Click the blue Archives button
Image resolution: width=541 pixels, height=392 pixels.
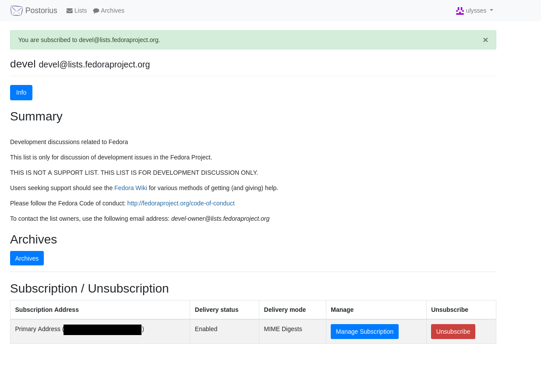click(x=27, y=258)
